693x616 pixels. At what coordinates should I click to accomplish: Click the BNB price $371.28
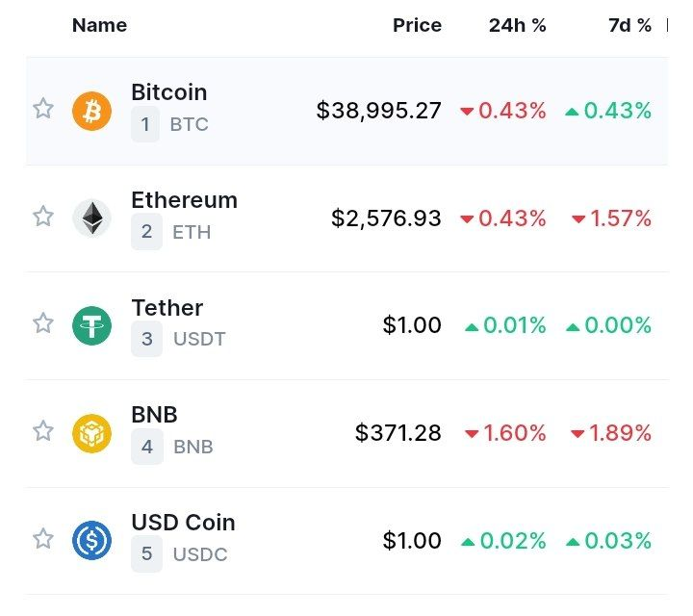pyautogui.click(x=398, y=432)
